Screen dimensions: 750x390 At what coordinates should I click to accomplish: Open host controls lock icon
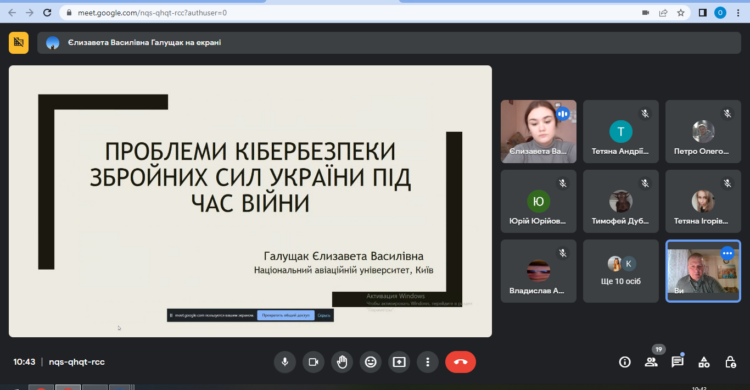(x=730, y=362)
